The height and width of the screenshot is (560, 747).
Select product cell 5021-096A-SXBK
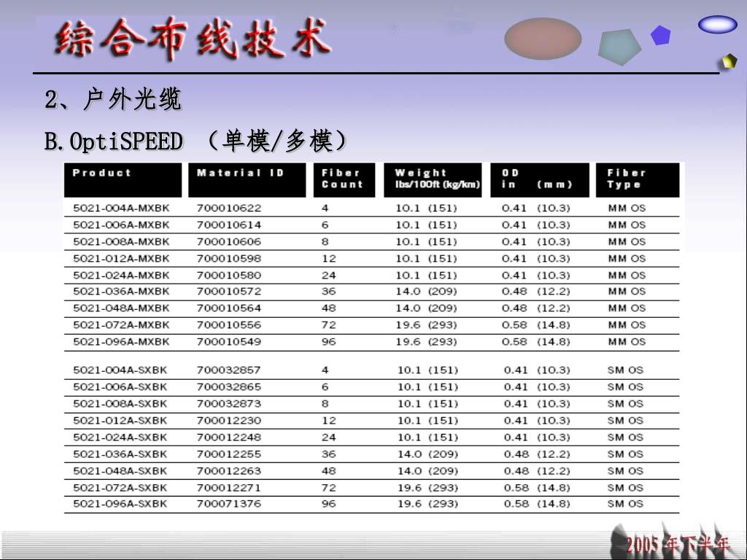[120, 504]
